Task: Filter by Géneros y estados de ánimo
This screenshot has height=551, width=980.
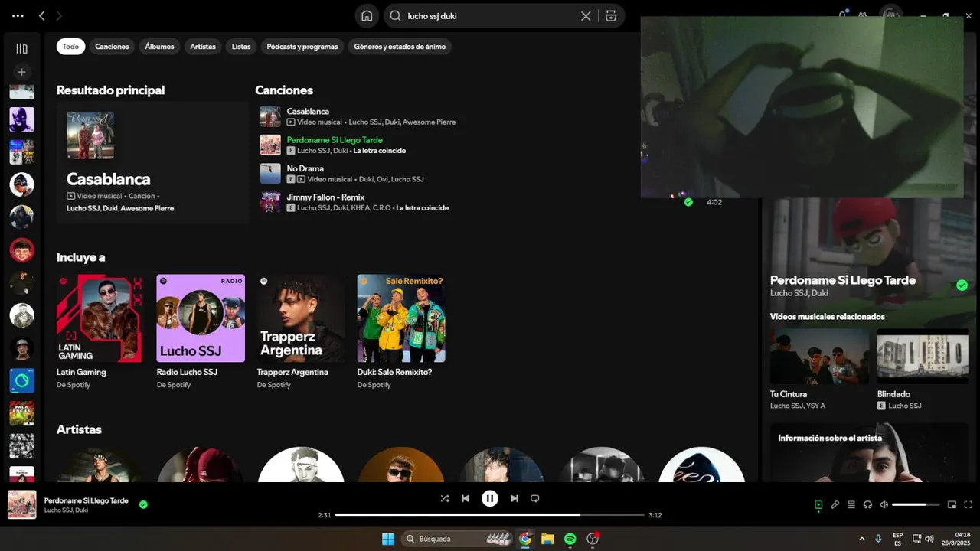Action: 400,47
